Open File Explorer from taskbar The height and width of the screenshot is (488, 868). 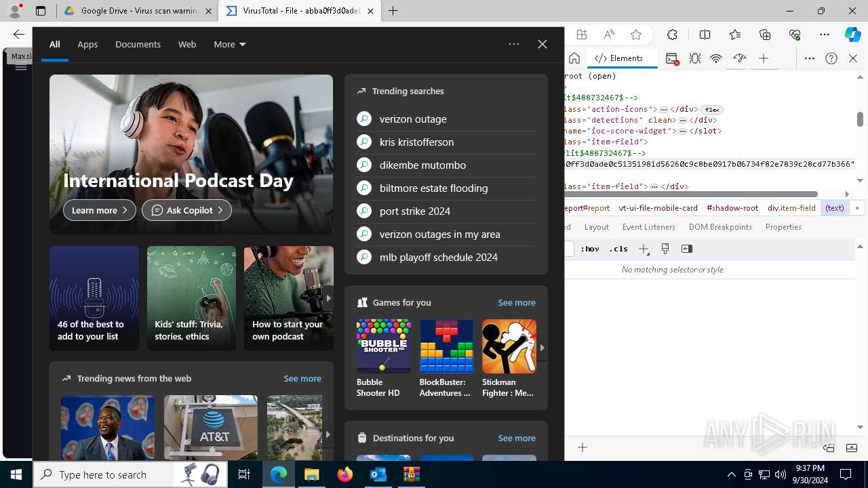pos(312,474)
